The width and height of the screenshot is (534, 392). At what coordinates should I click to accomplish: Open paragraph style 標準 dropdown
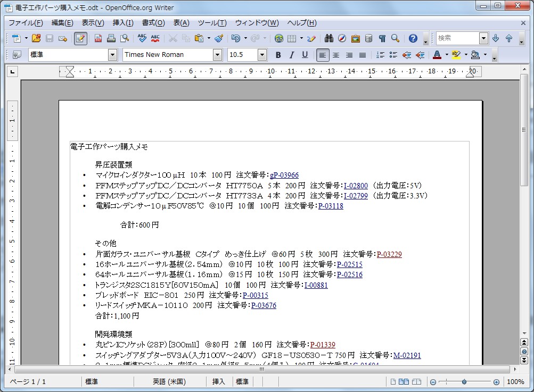coord(113,55)
